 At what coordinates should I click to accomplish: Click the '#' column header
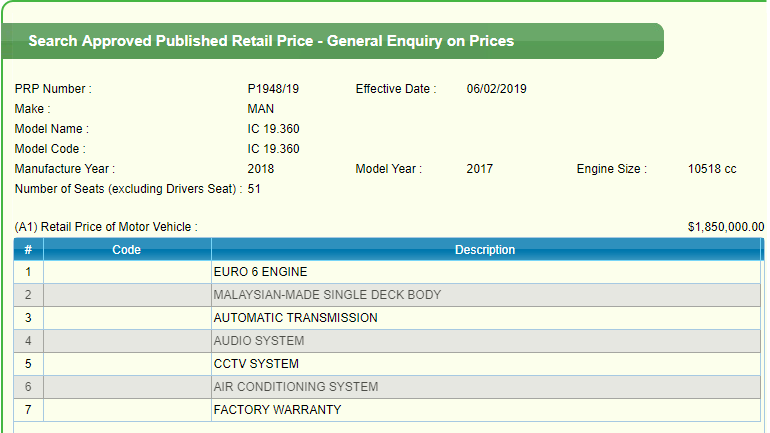coord(28,250)
